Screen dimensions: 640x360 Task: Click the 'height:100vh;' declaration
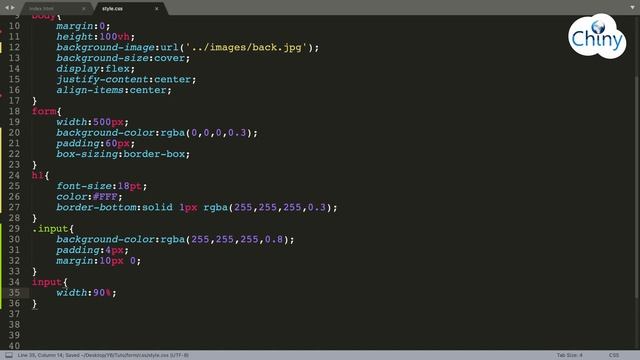(x=96, y=37)
